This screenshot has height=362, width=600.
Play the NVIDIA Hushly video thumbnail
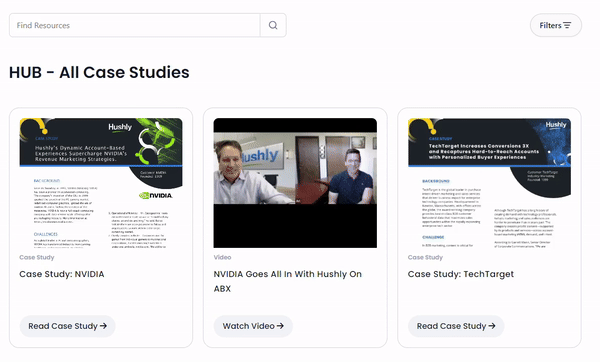click(295, 183)
